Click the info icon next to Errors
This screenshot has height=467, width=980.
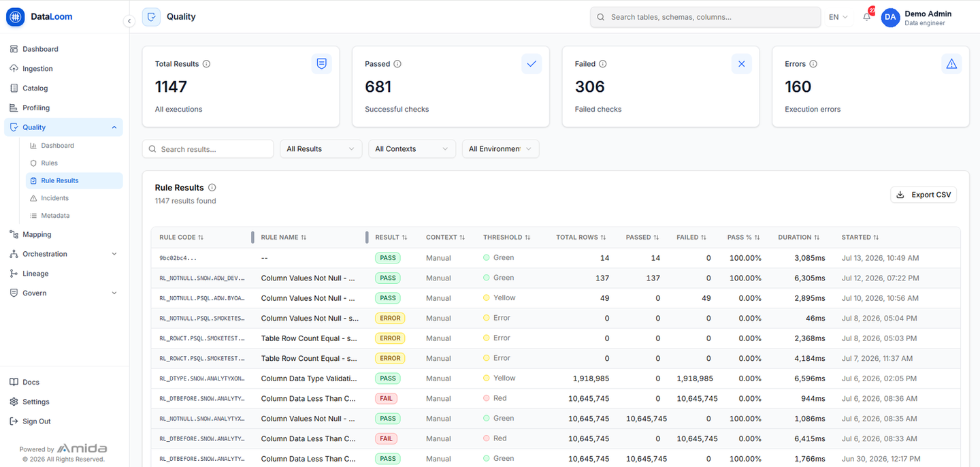pos(813,64)
